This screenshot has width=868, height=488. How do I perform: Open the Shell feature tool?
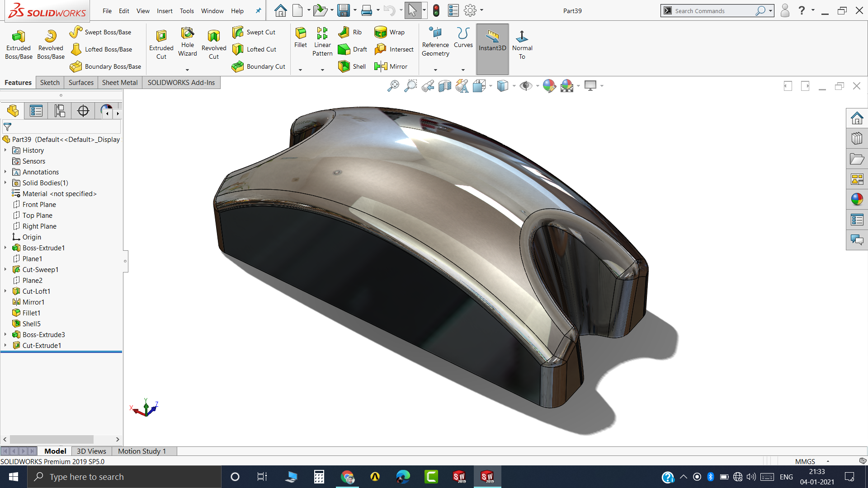(x=352, y=66)
